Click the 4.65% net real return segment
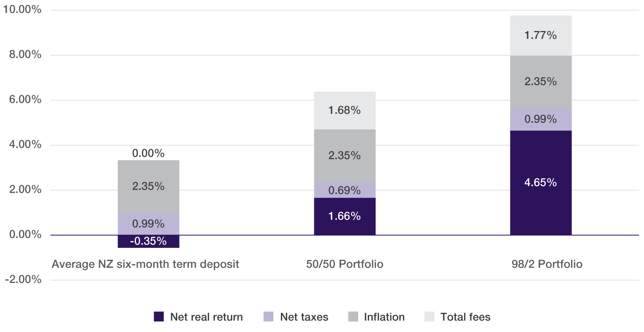This screenshot has width=644, height=332. click(x=540, y=183)
